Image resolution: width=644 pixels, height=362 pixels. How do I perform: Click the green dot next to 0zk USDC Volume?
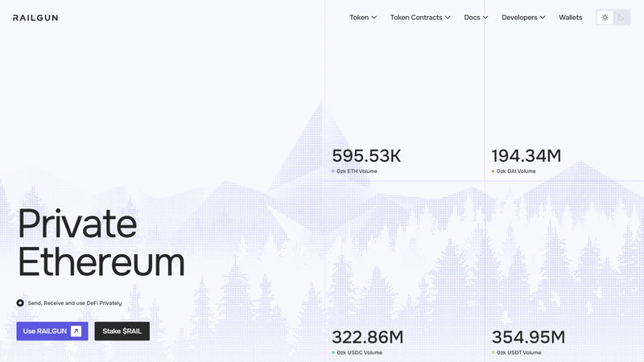[333, 352]
